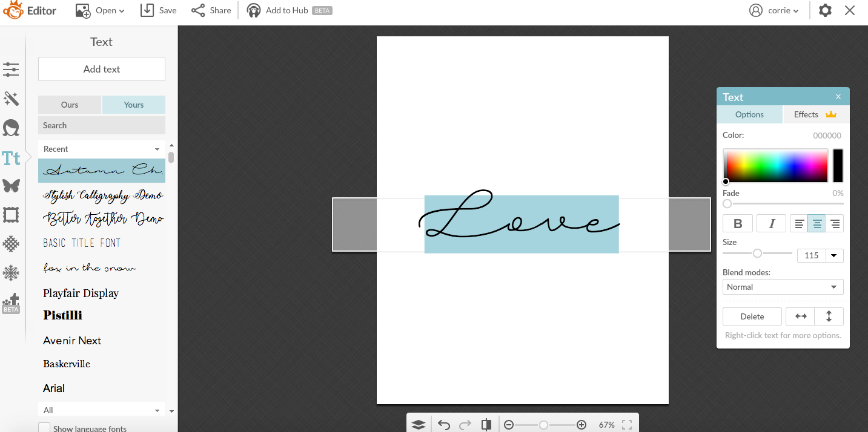
Task: Open the Textures panel
Action: coord(11,244)
